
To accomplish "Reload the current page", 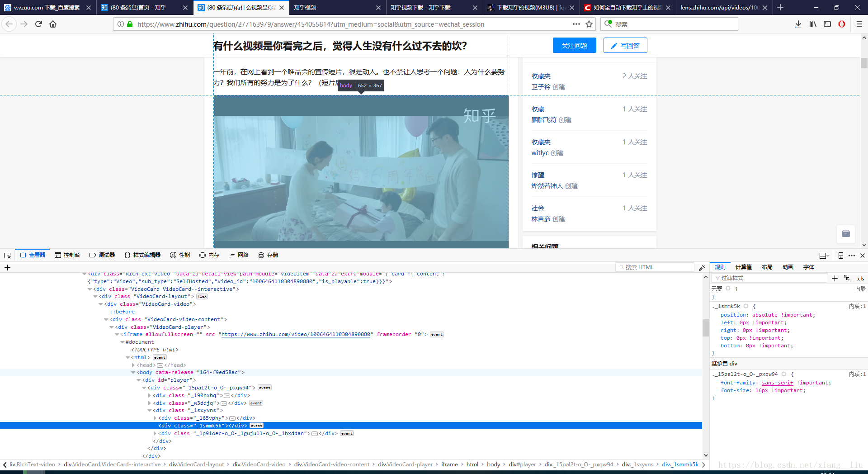I will (38, 24).
